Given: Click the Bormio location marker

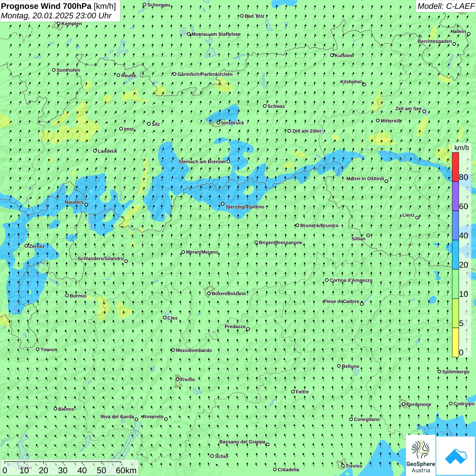Looking at the screenshot, I should [x=67, y=295].
